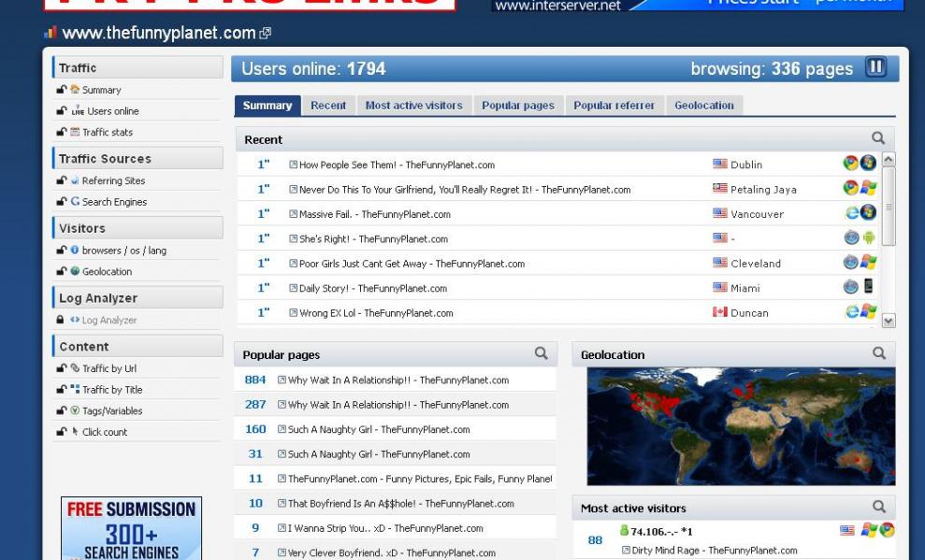The height and width of the screenshot is (560, 925).
Task: Open the 884-count 'Why Wait In A Relationship!!' page
Action: (x=398, y=381)
